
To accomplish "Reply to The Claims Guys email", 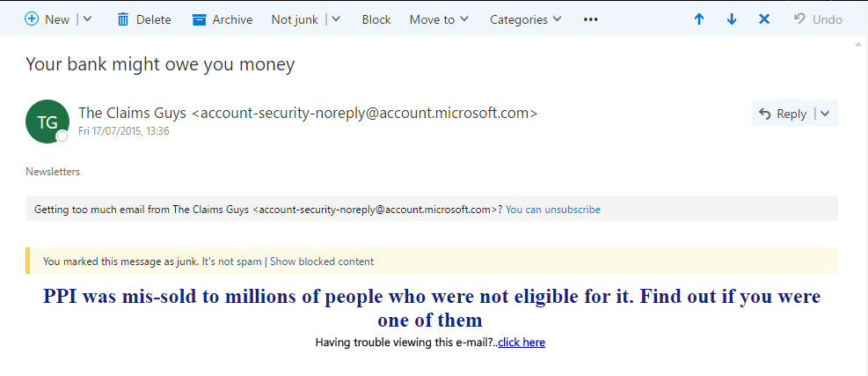I will pyautogui.click(x=782, y=114).
